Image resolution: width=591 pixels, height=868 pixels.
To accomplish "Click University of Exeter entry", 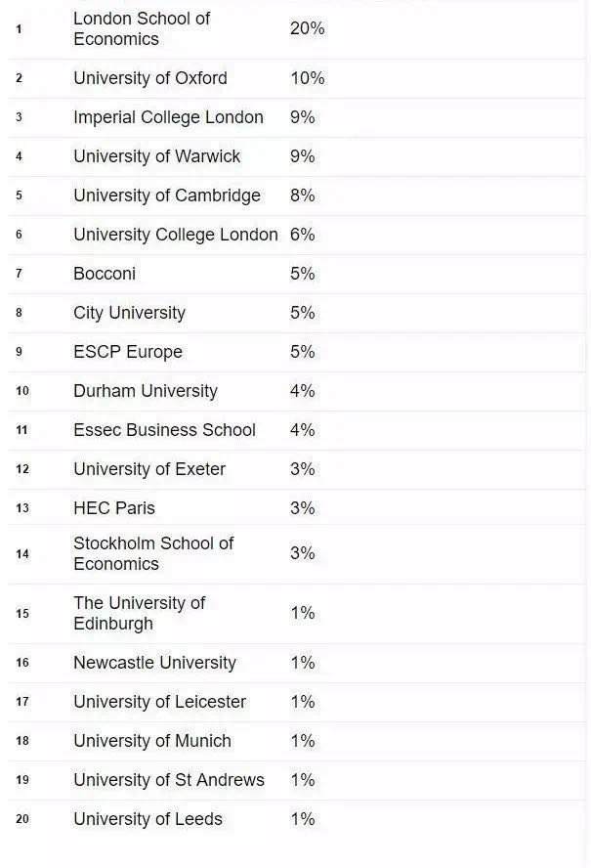I will coord(149,469).
